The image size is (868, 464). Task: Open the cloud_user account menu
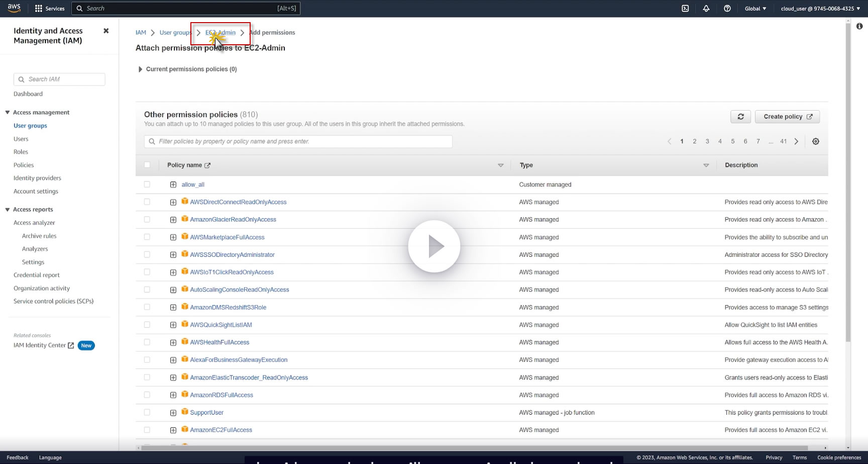coord(820,9)
